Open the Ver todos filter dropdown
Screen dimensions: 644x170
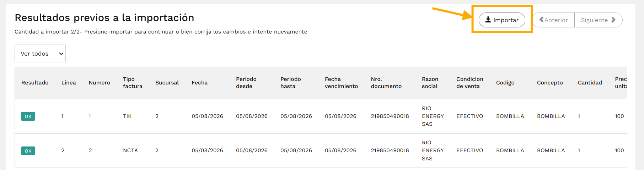[x=40, y=53]
